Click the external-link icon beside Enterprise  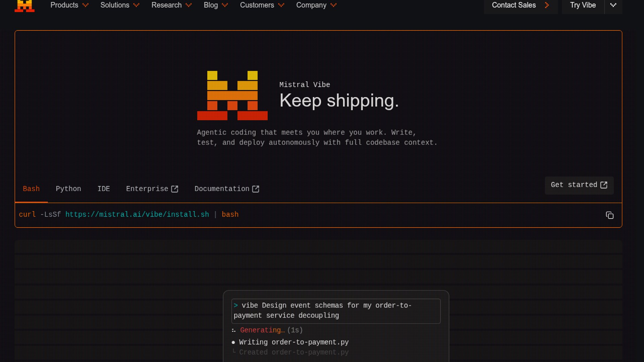pos(174,189)
